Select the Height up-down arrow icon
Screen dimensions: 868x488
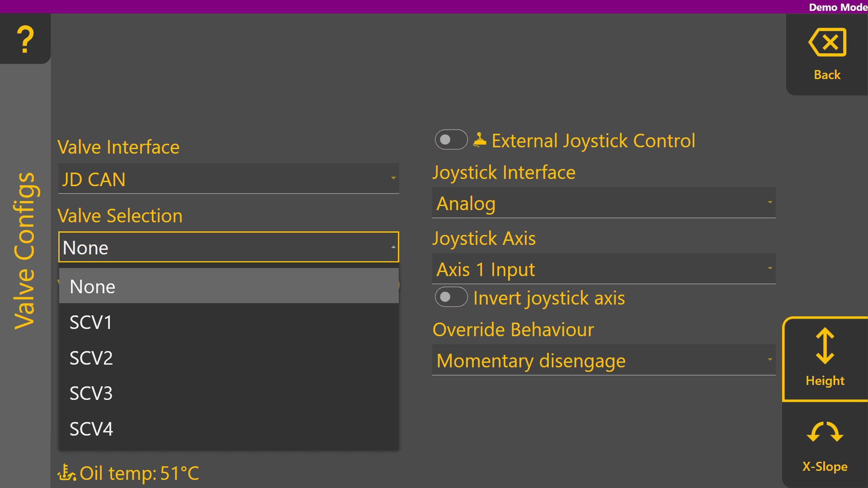825,346
